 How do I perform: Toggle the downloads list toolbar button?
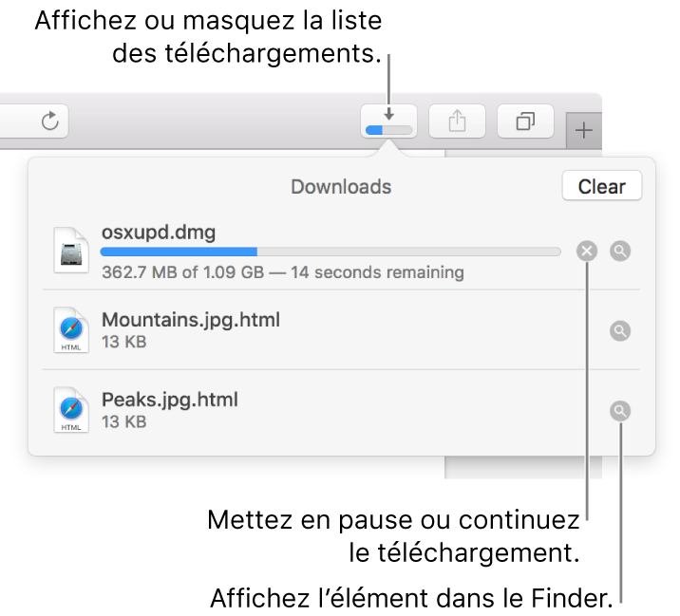pyautogui.click(x=388, y=121)
